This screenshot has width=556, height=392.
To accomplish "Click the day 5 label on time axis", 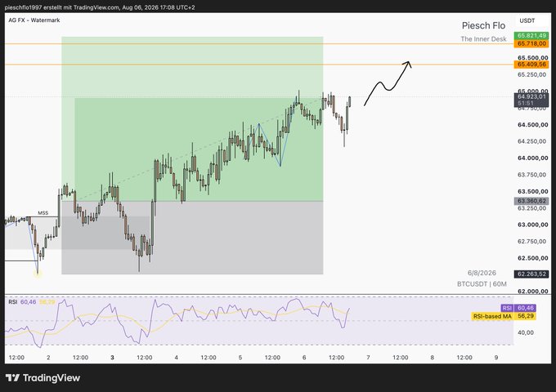I will point(240,358).
